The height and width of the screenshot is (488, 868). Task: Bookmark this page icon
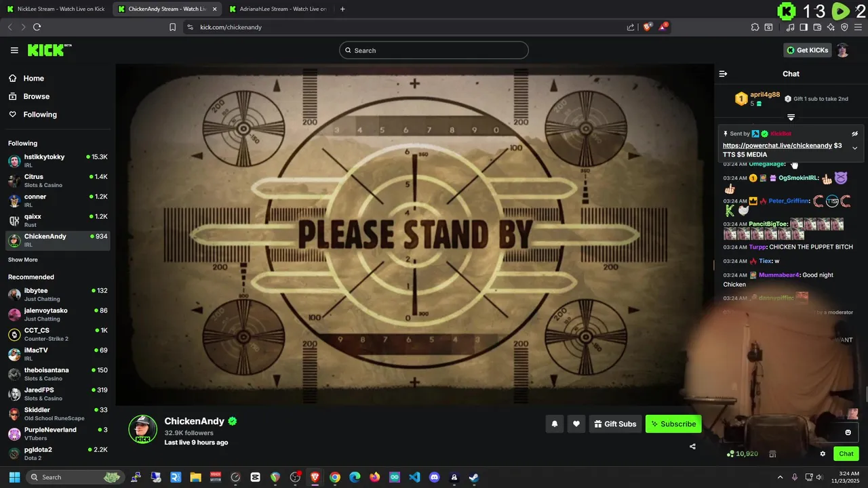[x=172, y=27]
